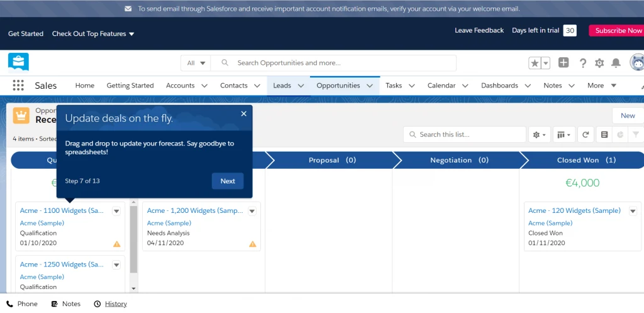Open the Display As Kanban icon menu
This screenshot has height=313, width=644.
pos(564,135)
